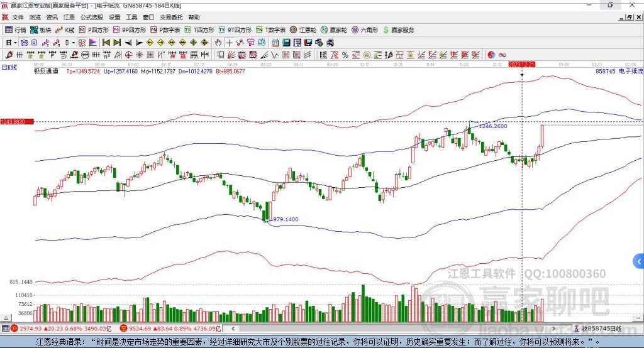Click the 沪 index 2974.93 status
This screenshot has width=644, height=348.
coord(61,329)
